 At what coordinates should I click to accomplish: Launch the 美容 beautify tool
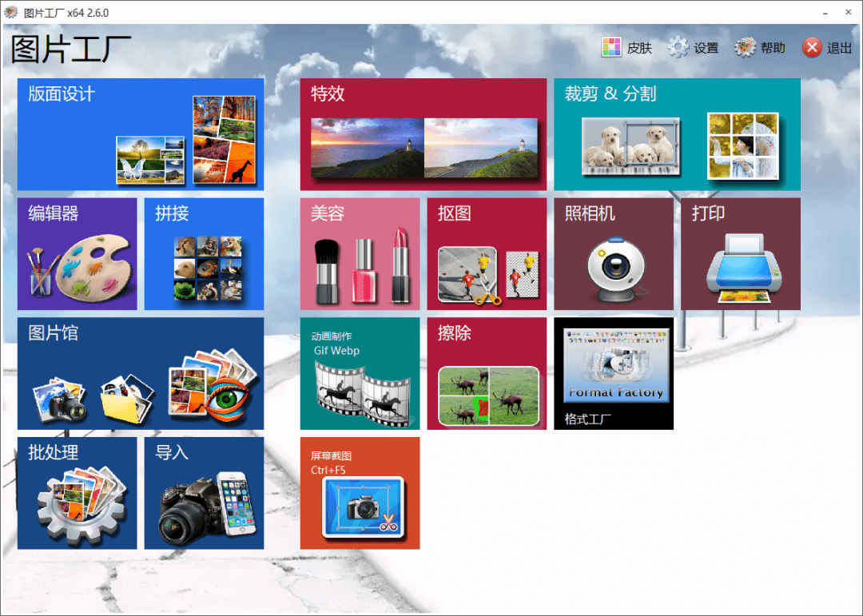(359, 254)
